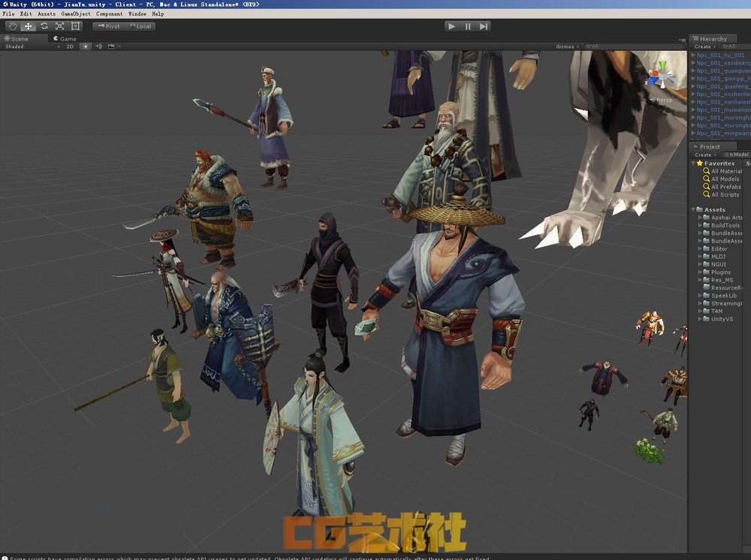Click the green Y axis cone on scene gizmo

(662, 65)
